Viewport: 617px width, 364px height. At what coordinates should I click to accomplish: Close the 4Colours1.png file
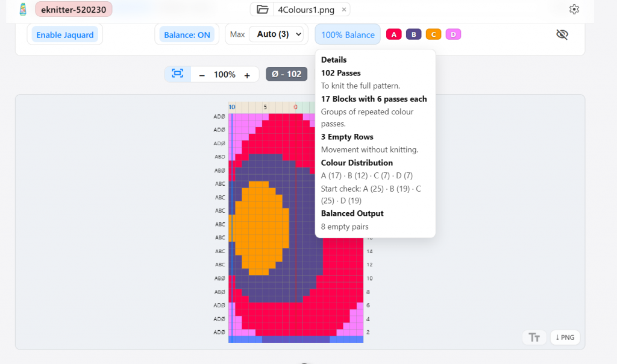pos(344,10)
